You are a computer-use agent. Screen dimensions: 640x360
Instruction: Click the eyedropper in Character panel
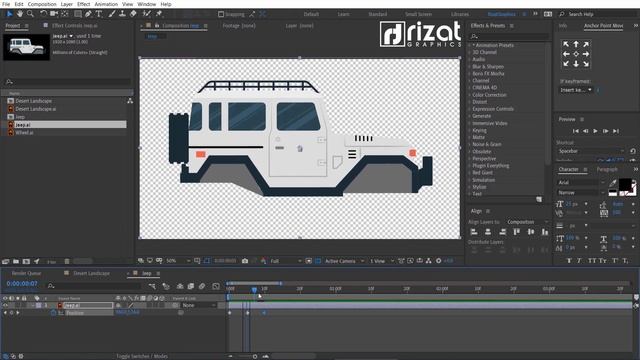pyautogui.click(x=613, y=183)
